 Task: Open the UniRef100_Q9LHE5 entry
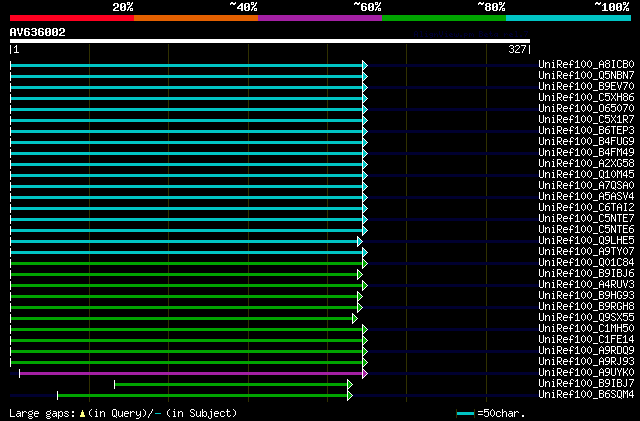(586, 241)
